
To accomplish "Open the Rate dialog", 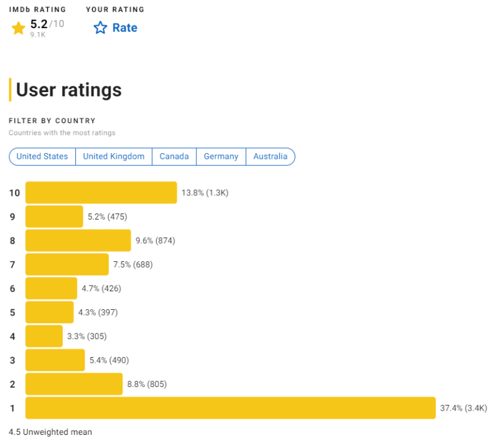I will 124,27.
